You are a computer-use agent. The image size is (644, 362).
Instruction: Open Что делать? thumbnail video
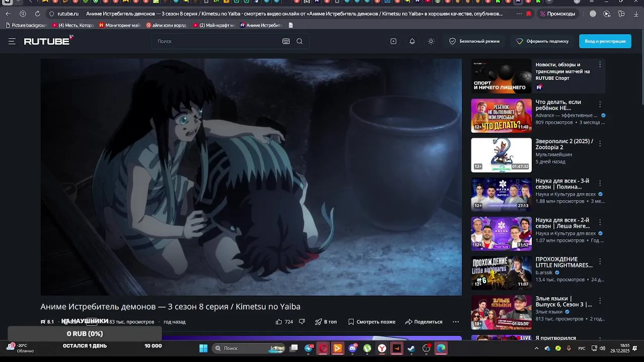[x=501, y=116]
